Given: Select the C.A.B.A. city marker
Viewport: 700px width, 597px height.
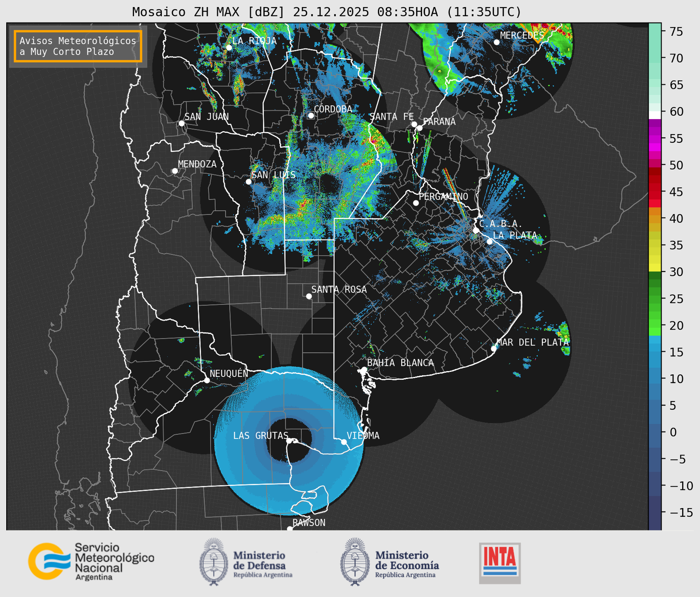Looking at the screenshot, I should tap(476, 230).
